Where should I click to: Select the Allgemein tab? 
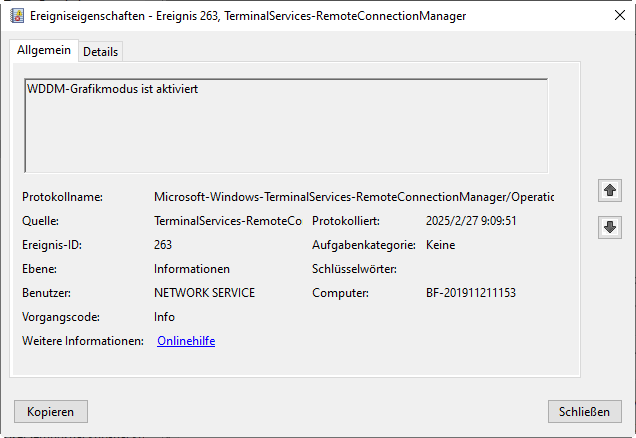44,50
